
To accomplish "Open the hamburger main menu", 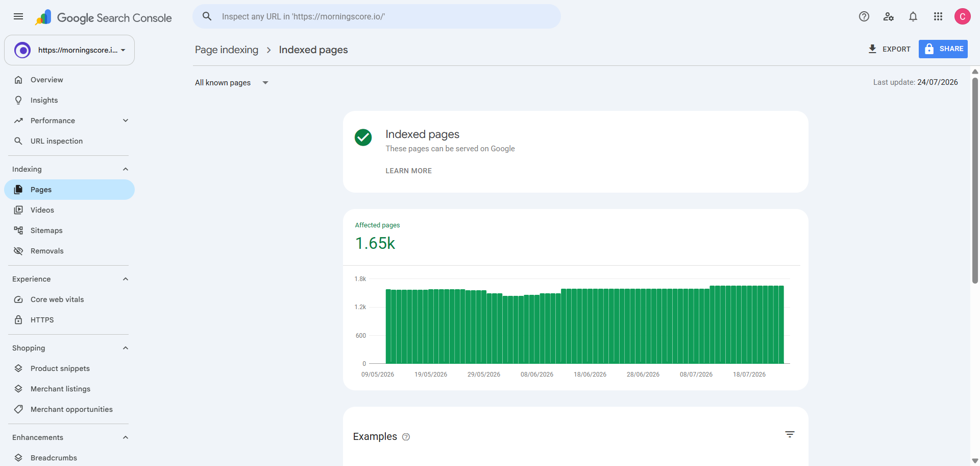I will [x=18, y=16].
